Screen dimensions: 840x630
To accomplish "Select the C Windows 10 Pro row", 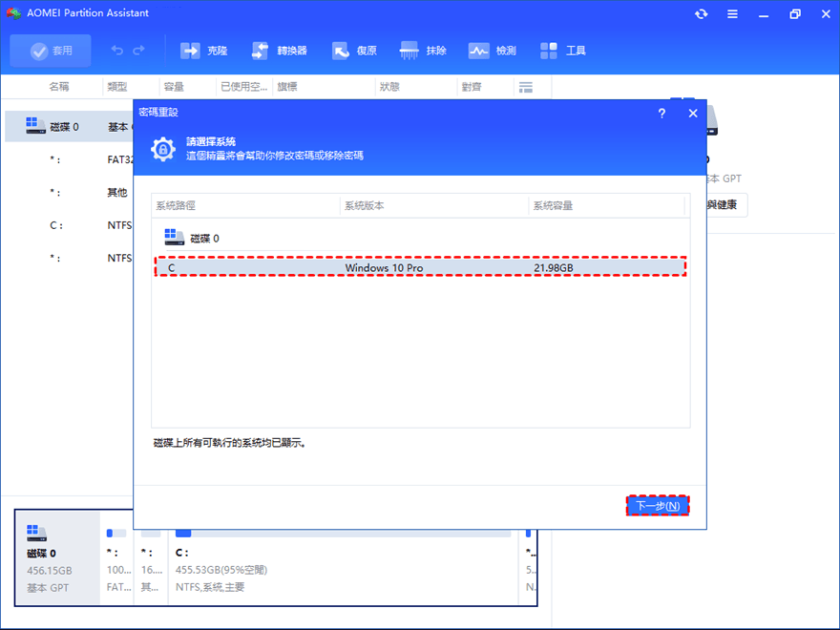I will pos(420,268).
